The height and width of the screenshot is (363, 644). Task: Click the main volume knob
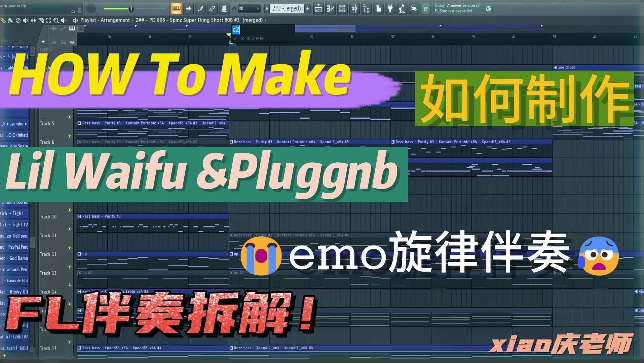tap(91, 8)
